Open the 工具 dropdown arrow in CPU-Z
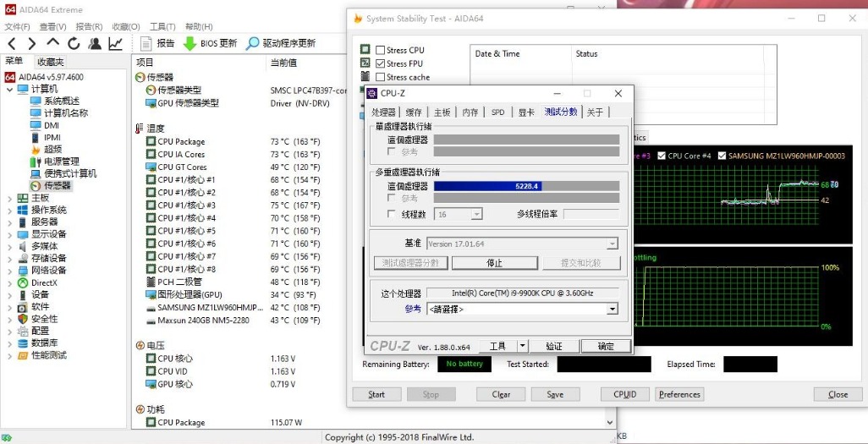Image resolution: width=868 pixels, height=444 pixels. click(523, 346)
